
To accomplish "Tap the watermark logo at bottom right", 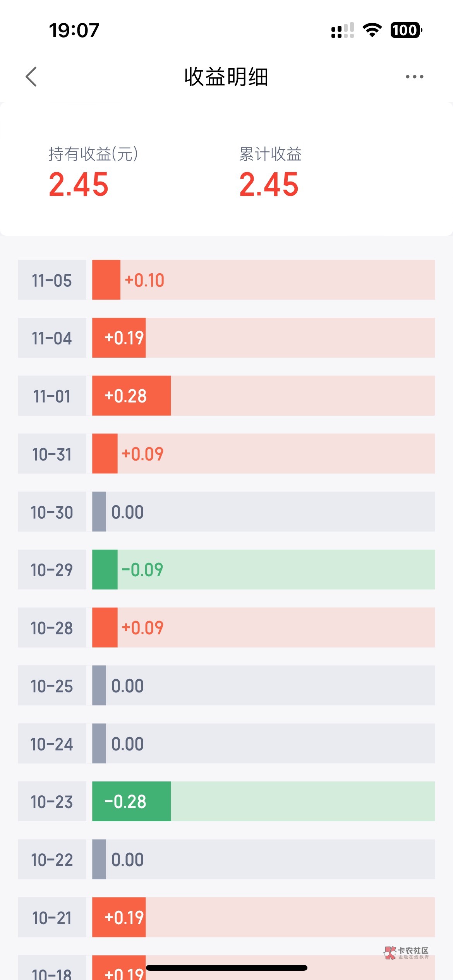I will coord(407,953).
